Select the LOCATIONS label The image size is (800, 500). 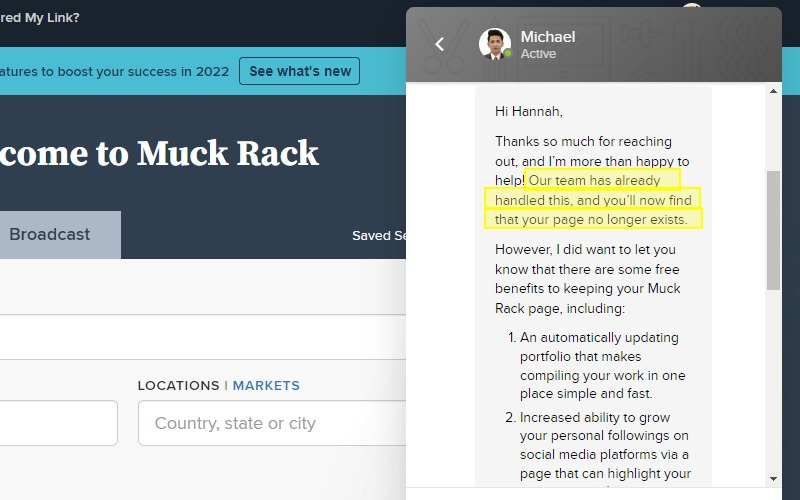(x=179, y=385)
